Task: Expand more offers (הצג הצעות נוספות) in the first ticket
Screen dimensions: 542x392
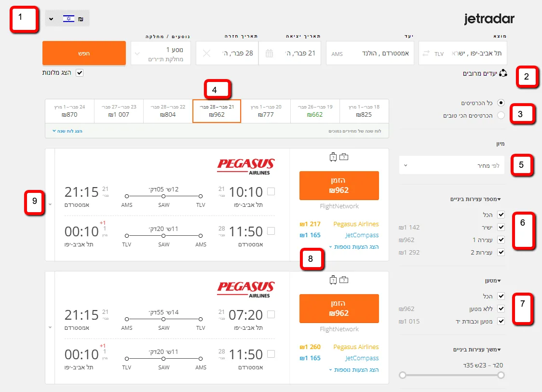Action: pos(353,247)
